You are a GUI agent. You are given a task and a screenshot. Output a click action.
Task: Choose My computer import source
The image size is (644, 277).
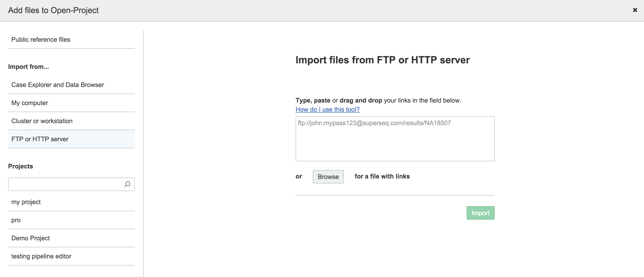click(30, 103)
